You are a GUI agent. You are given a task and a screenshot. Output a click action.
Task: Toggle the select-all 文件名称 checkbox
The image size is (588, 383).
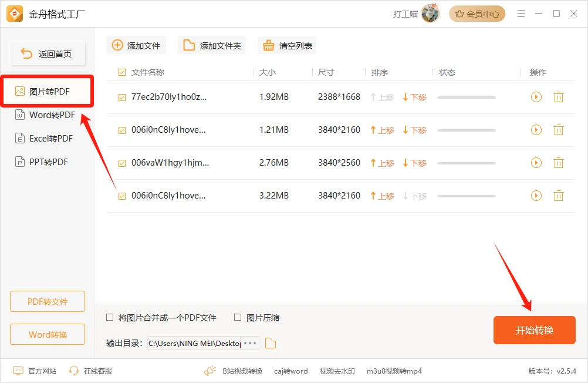click(x=122, y=72)
